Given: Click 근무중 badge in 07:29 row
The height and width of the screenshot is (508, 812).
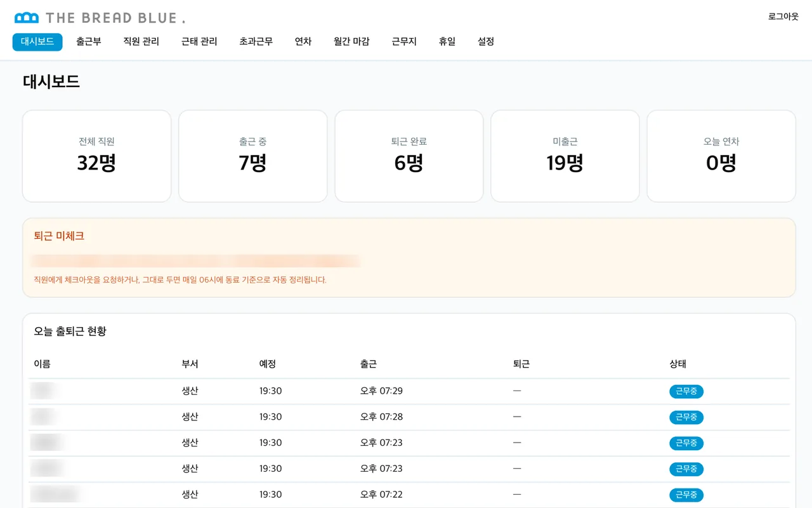Looking at the screenshot, I should tap(686, 391).
